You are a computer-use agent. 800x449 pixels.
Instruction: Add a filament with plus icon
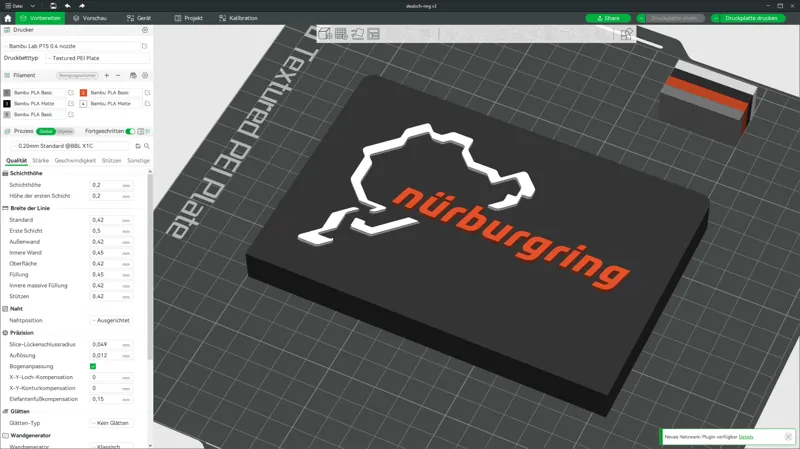click(107, 75)
